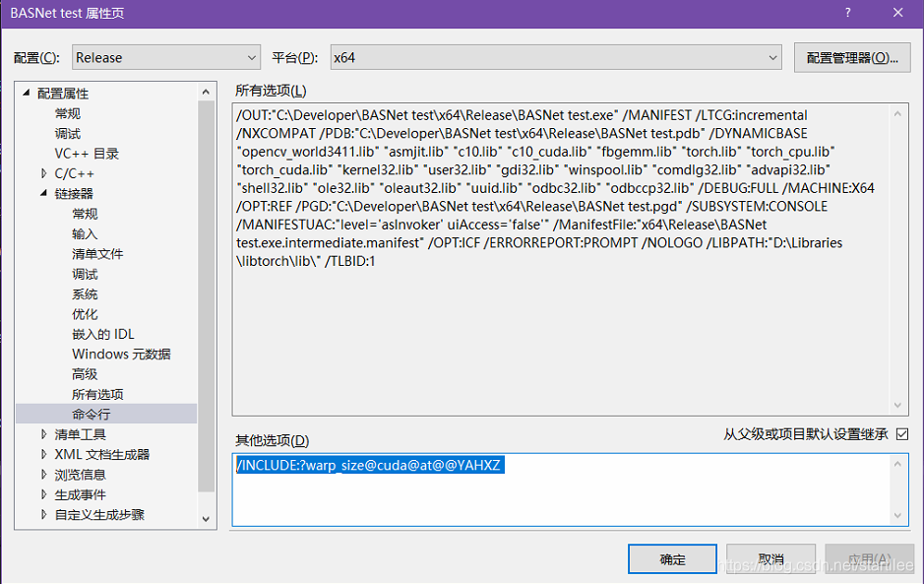Viewport: 924px width, 584px height.
Task: Open the 平台 x64 dropdown
Action: (x=556, y=58)
